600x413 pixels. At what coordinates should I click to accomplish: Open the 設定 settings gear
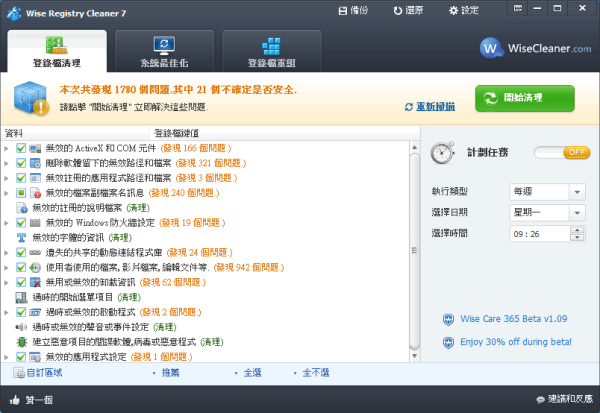(463, 10)
